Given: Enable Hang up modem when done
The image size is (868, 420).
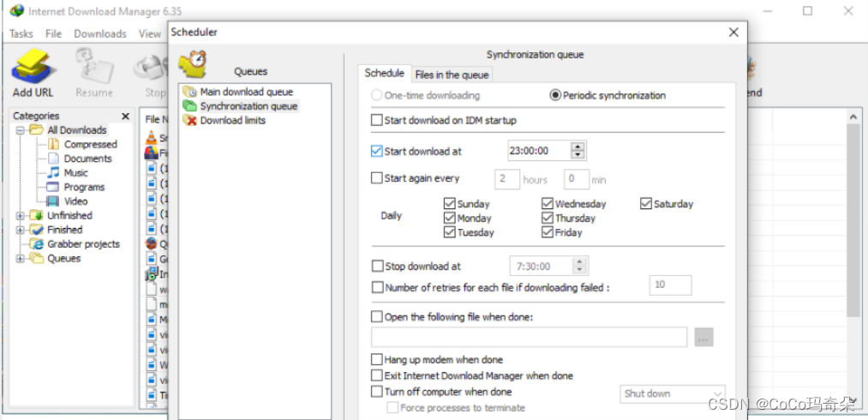Looking at the screenshot, I should coord(377,360).
